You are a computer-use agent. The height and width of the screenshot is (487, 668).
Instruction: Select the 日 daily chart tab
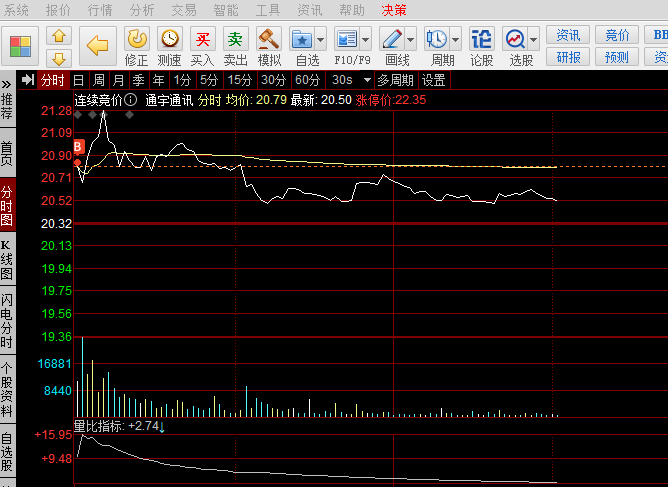[78, 80]
